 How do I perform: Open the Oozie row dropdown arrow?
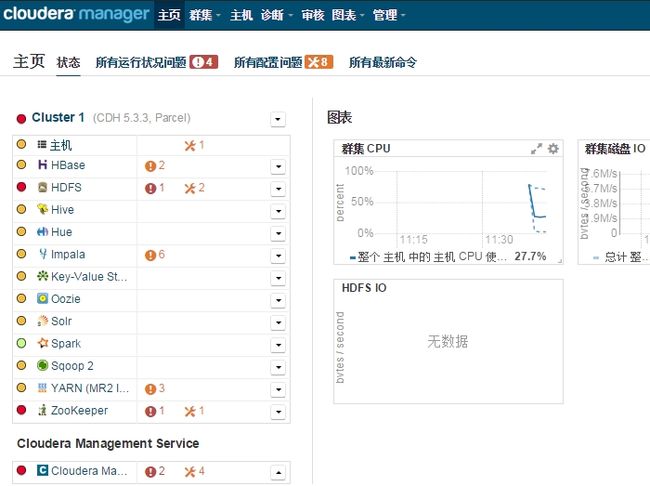(278, 300)
